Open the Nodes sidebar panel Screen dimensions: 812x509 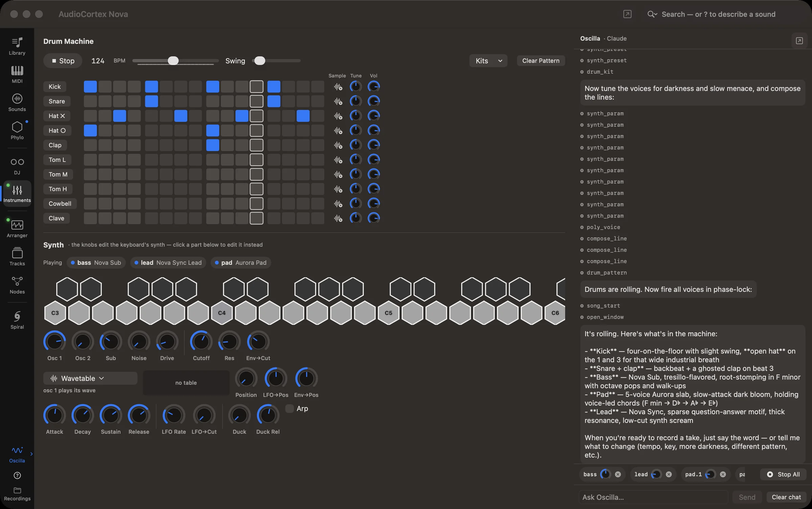[x=17, y=285]
